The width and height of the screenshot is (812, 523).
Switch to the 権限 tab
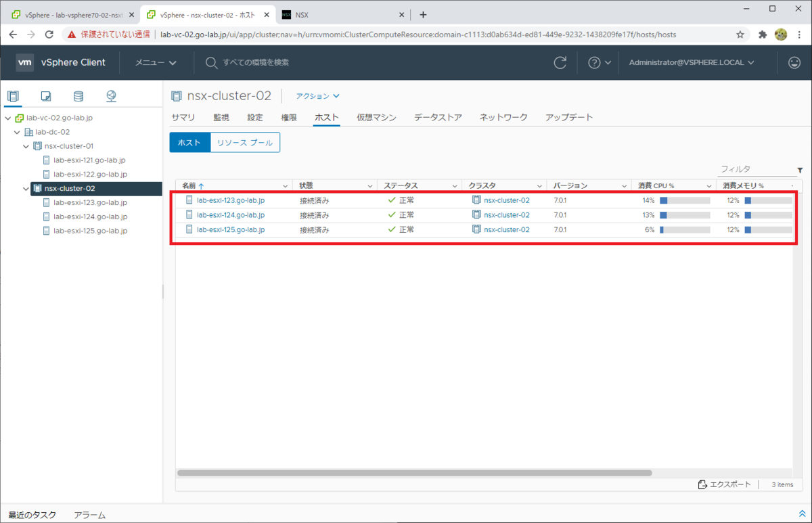coord(289,117)
